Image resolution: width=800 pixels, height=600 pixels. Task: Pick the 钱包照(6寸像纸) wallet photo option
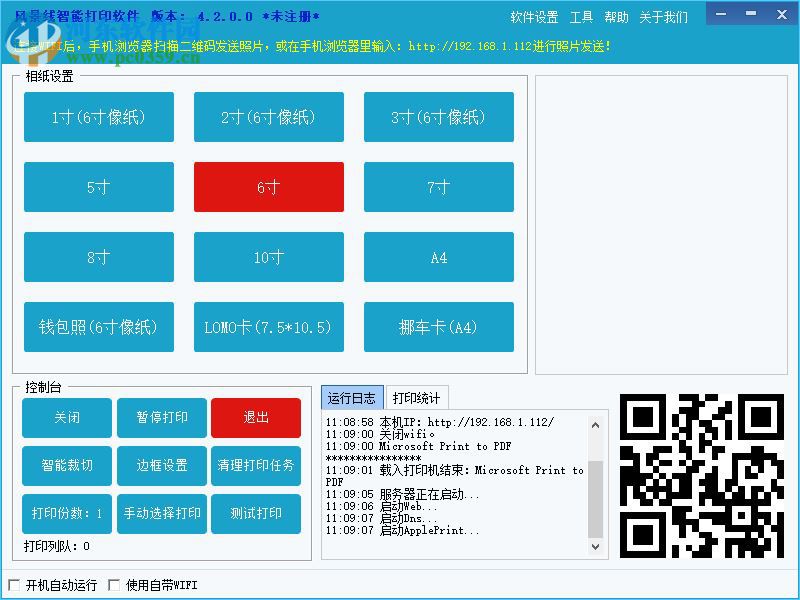click(x=98, y=327)
